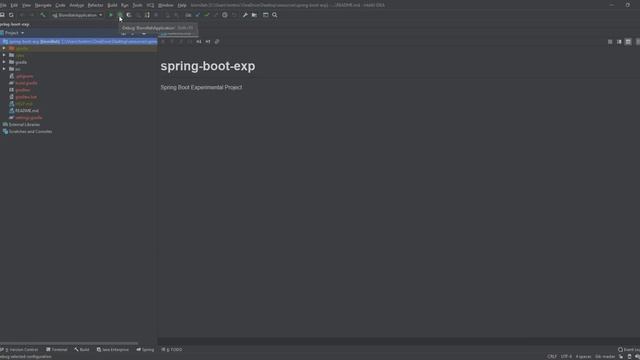
Task: Expand the gradle folder arrow
Action: 4,62
